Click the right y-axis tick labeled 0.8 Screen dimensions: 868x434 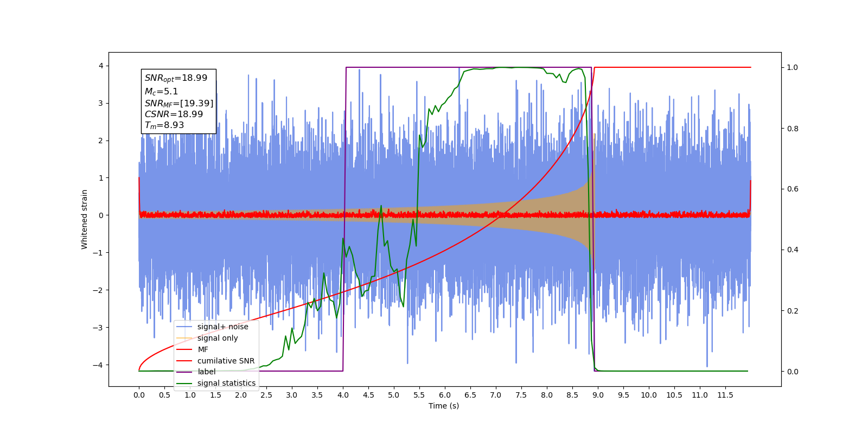(793, 128)
